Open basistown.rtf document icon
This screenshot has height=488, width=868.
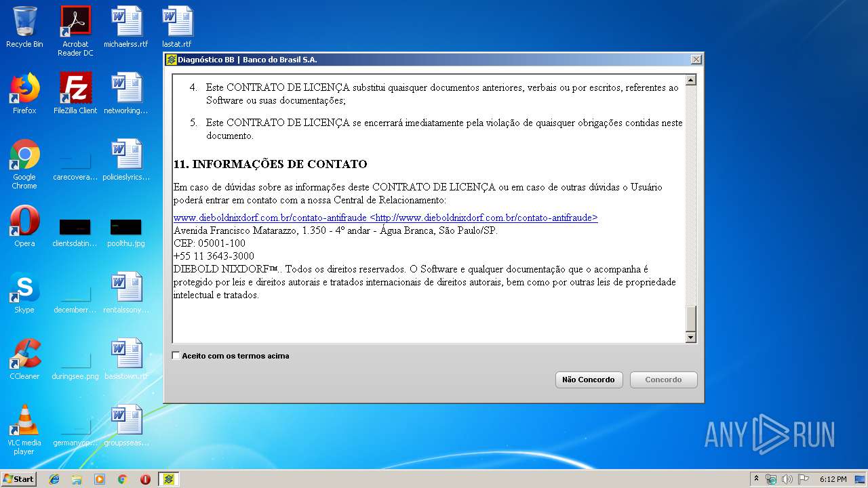pyautogui.click(x=126, y=359)
